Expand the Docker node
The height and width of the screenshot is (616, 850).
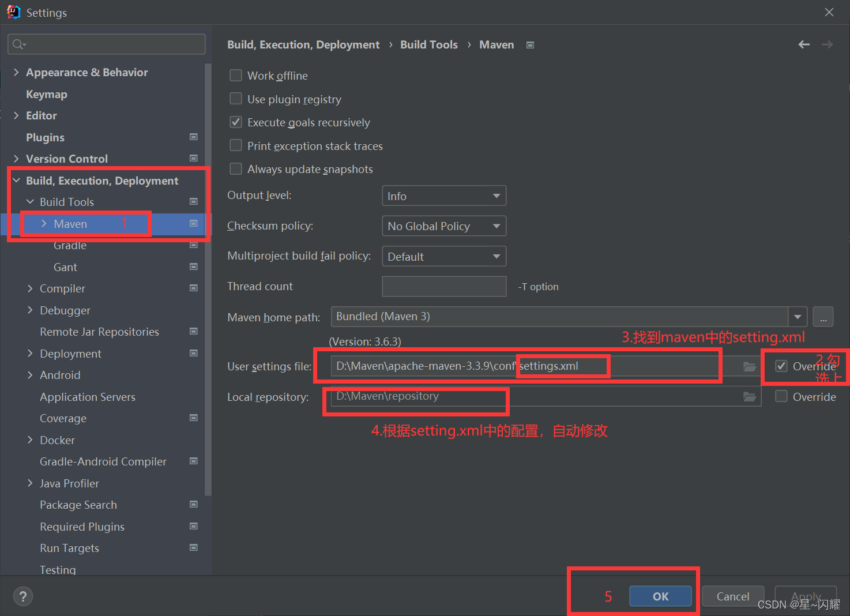[30, 440]
